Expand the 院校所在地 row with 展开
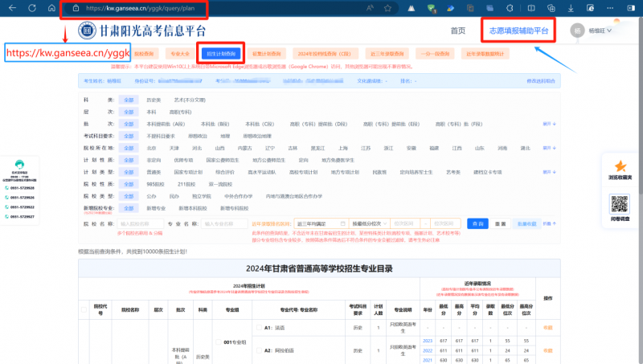This screenshot has width=643, height=364. 547,148
